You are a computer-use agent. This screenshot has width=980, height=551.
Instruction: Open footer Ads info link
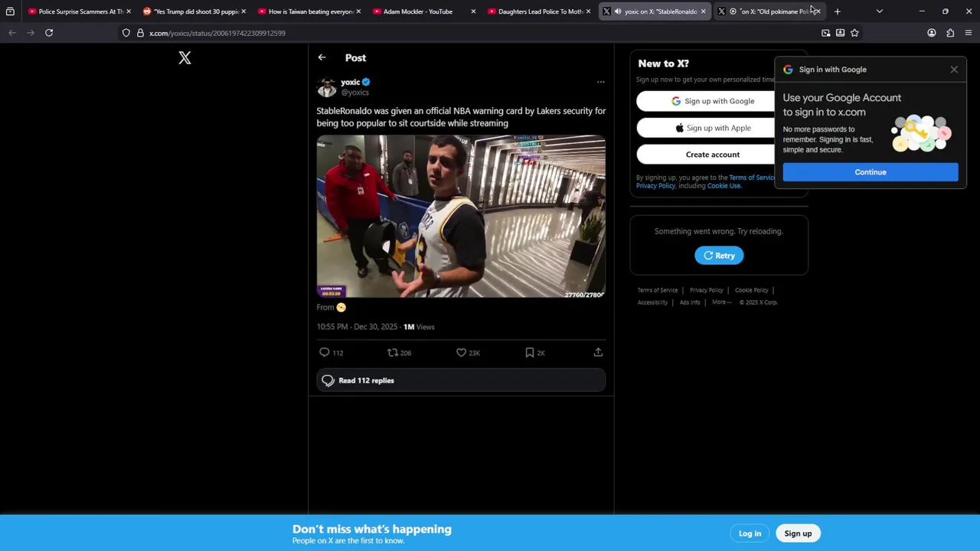click(x=690, y=302)
